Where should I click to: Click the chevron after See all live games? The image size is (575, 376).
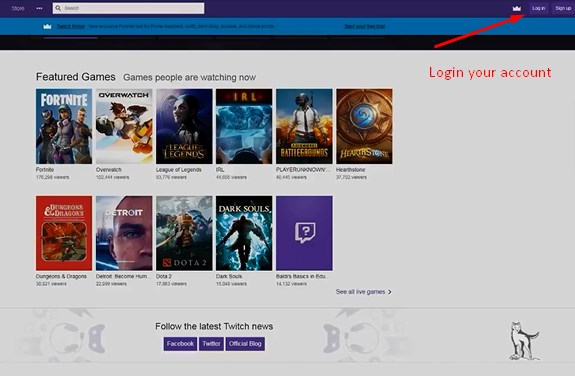coord(390,292)
